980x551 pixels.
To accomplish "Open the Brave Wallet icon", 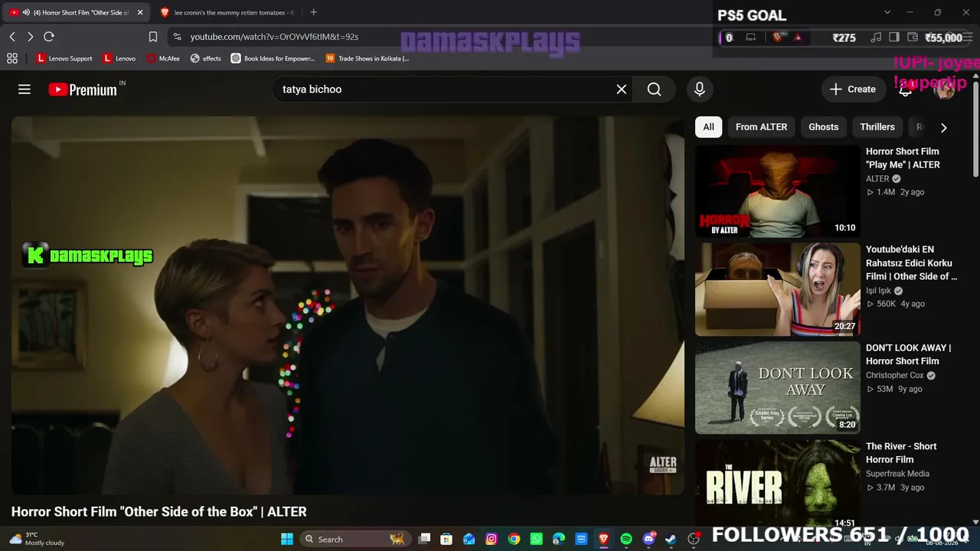I will point(913,37).
